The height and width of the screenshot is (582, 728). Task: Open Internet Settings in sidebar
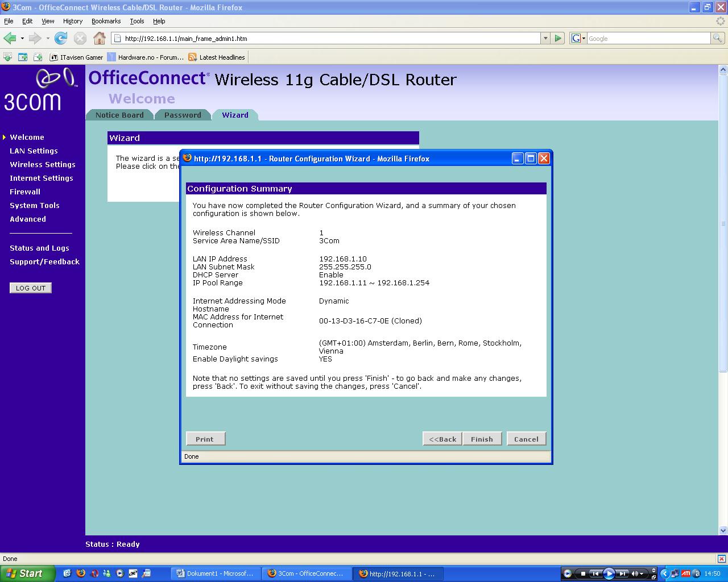coord(42,178)
